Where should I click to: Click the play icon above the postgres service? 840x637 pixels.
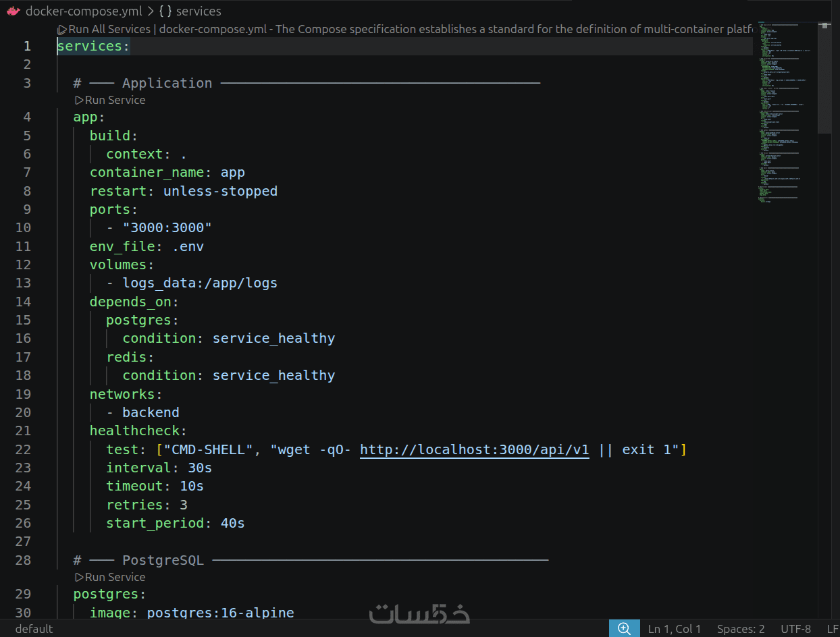tap(79, 577)
